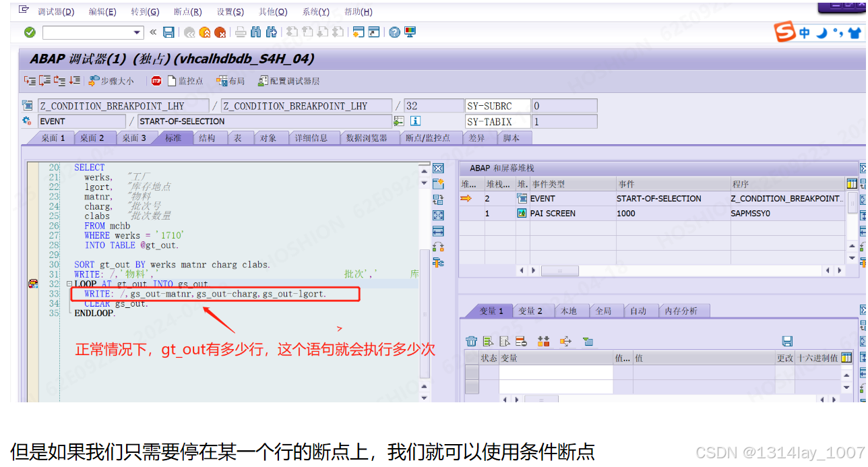This screenshot has width=868, height=467.
Task: Collapse the LOOP block at line 32
Action: coord(69,284)
